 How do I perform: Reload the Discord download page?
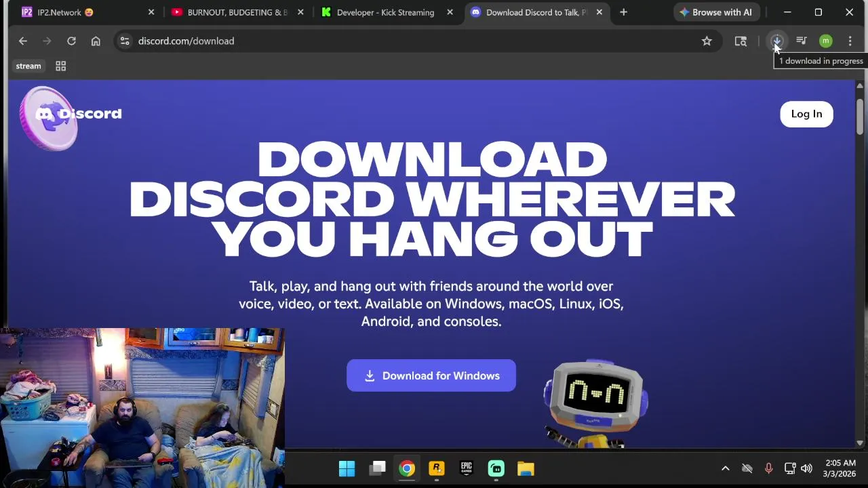coord(71,41)
